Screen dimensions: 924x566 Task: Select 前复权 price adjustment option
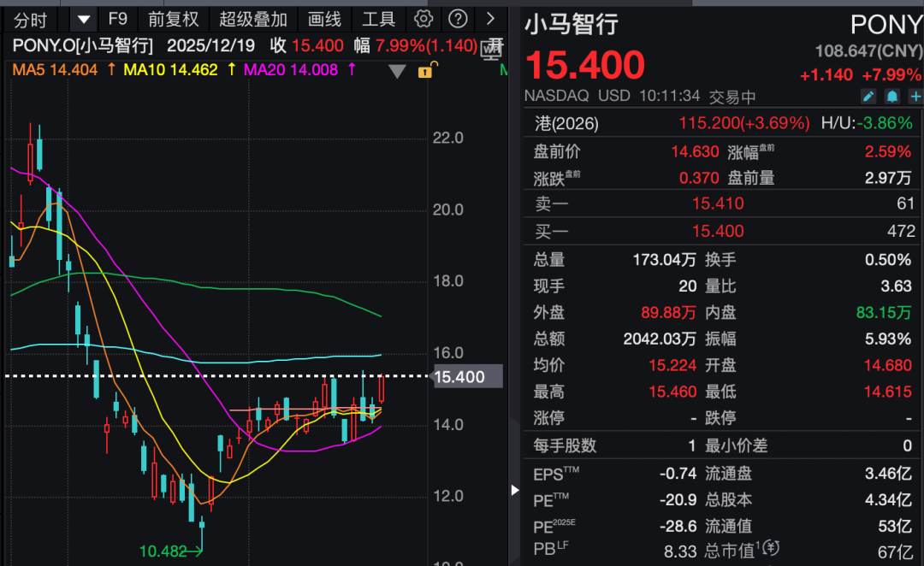click(173, 19)
